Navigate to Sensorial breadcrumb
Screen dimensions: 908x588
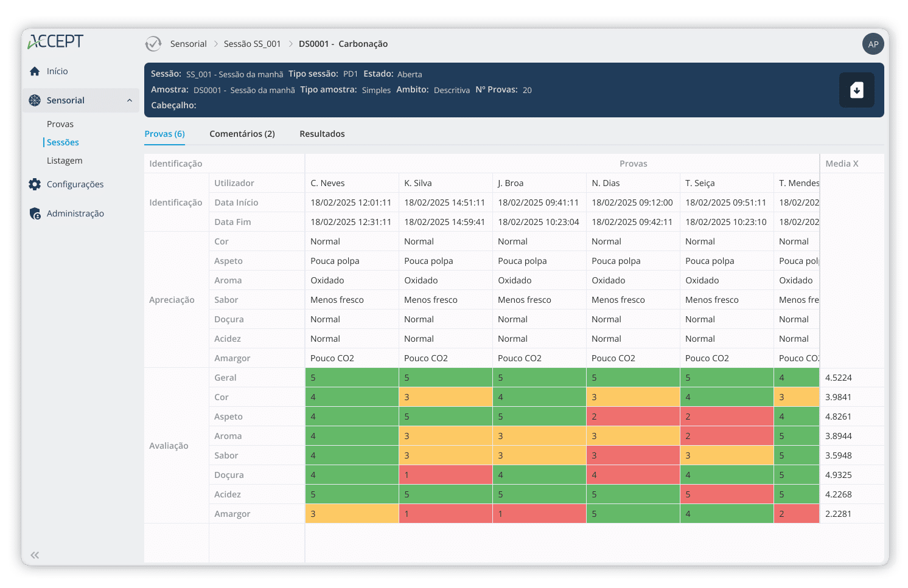coord(188,44)
